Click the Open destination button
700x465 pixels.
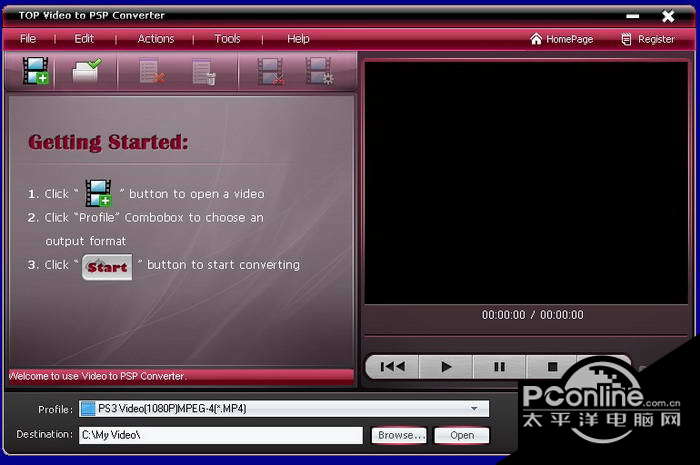[462, 435]
